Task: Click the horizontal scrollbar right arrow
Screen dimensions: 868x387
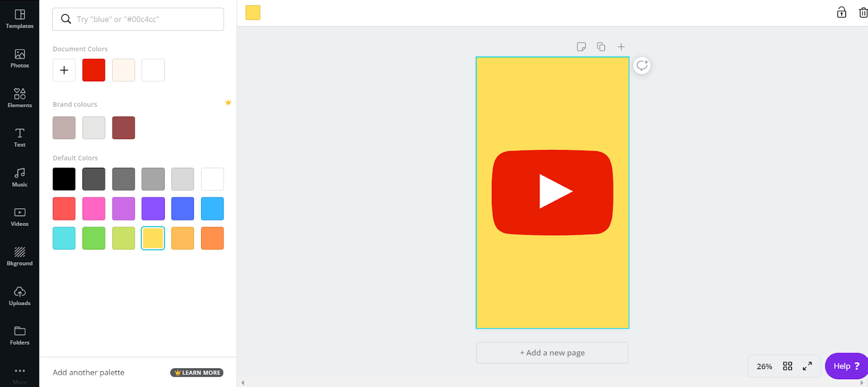Action: tap(861, 383)
